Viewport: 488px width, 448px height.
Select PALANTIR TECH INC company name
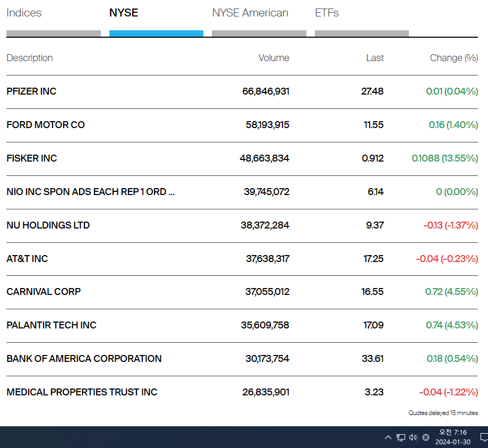(52, 325)
